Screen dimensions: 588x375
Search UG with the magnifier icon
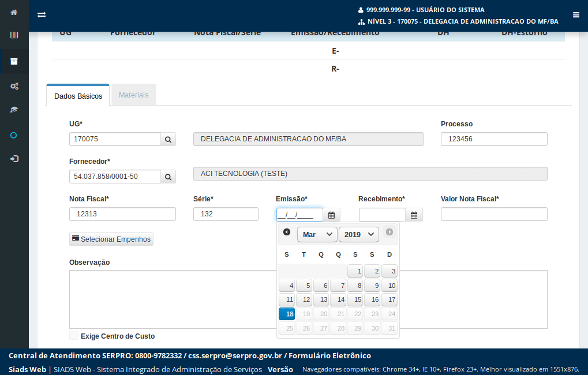click(x=168, y=139)
